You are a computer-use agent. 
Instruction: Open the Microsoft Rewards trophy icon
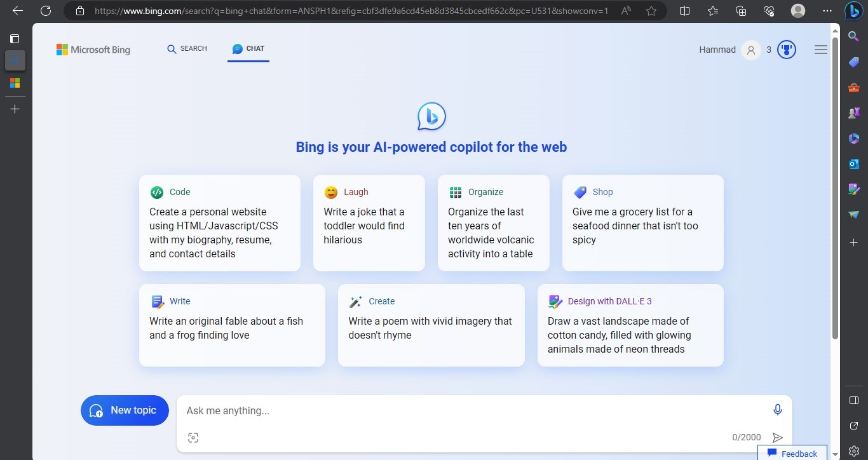pos(787,50)
